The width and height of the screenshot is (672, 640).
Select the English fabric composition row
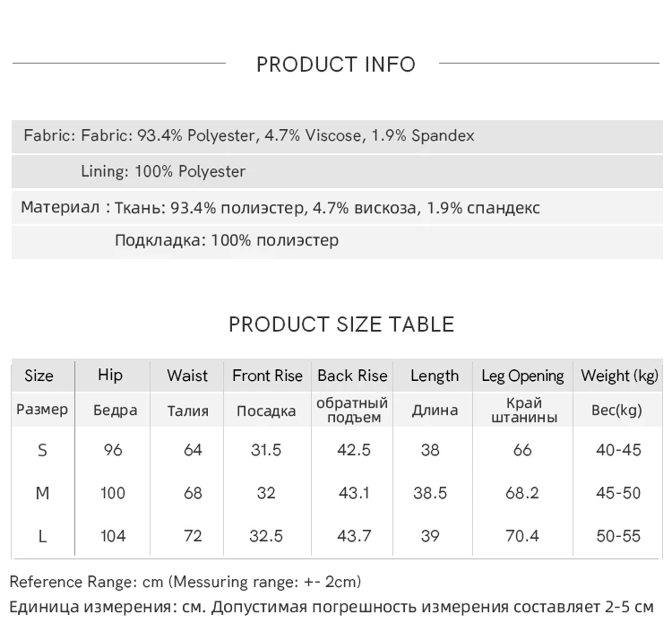pyautogui.click(x=249, y=136)
